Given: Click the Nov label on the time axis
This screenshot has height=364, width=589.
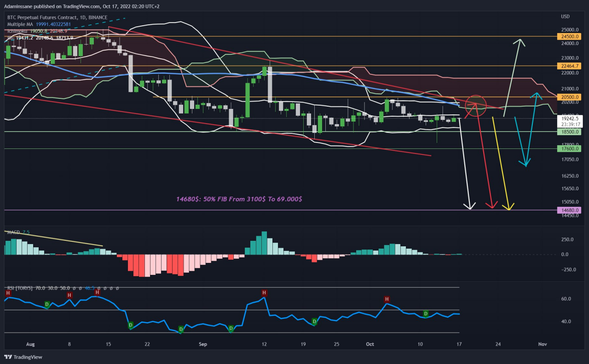Looking at the screenshot, I should click(x=543, y=344).
